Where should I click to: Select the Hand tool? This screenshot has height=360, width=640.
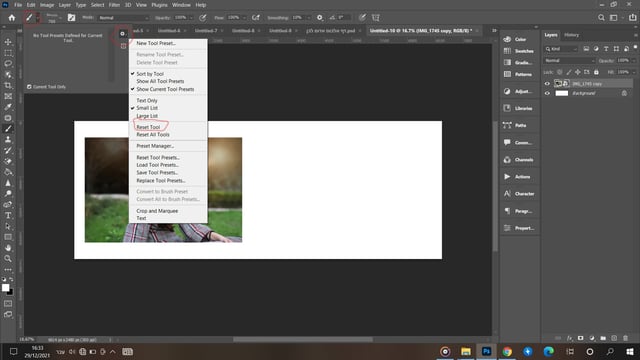(8, 248)
